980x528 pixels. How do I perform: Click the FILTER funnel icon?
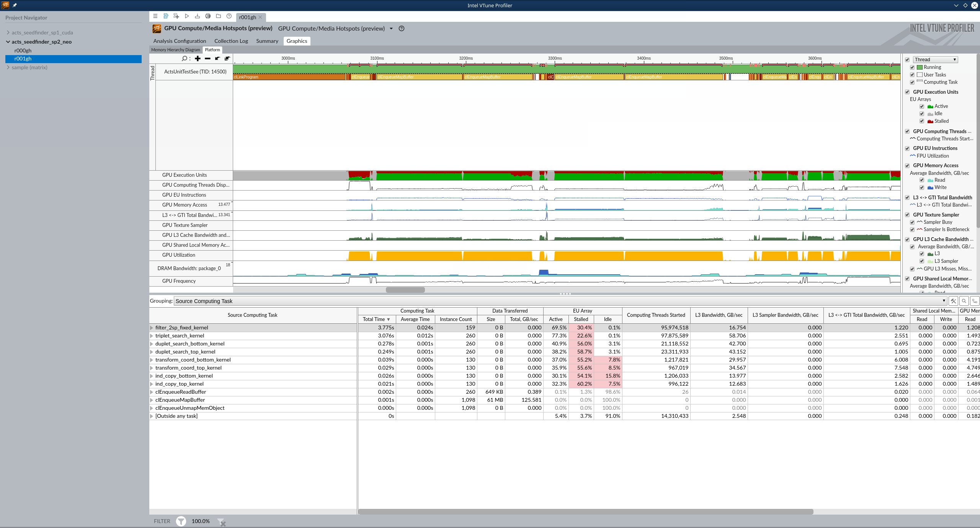point(181,521)
